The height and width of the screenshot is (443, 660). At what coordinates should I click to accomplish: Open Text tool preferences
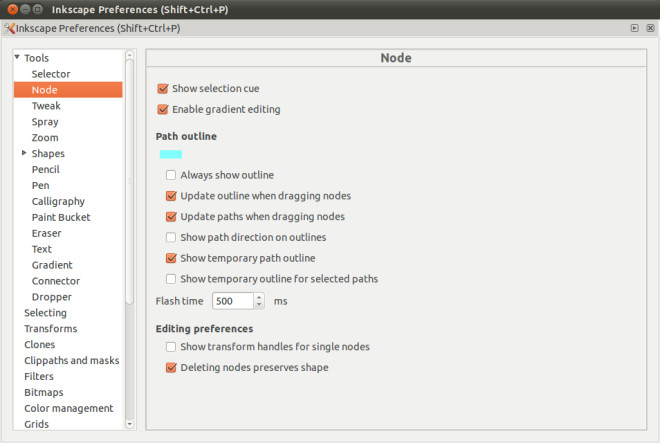click(x=42, y=249)
